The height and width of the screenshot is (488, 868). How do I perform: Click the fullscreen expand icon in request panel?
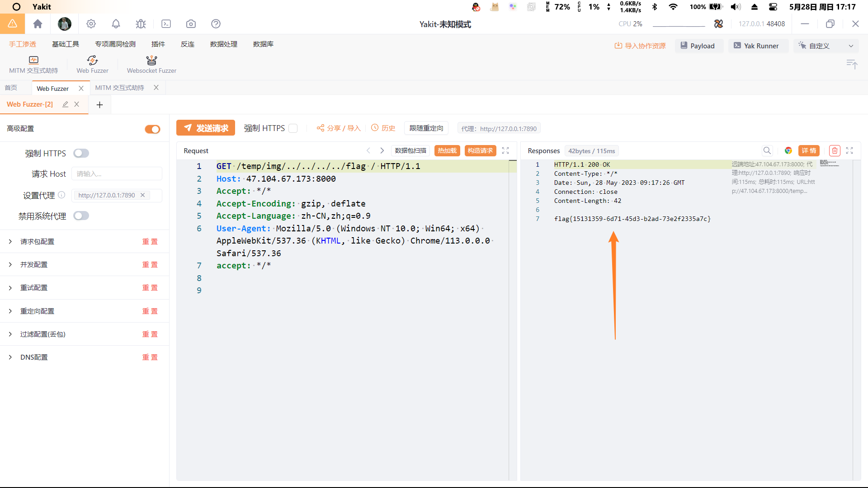tap(505, 150)
